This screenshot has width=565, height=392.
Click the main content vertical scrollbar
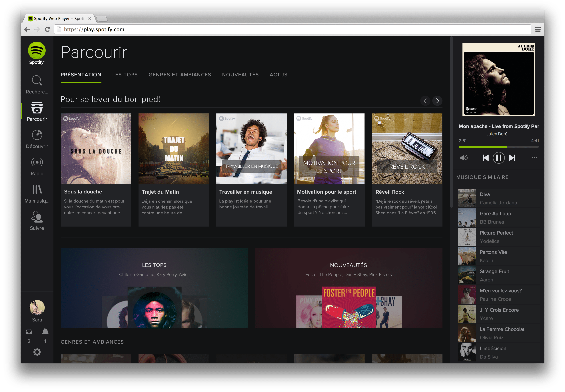451,122
